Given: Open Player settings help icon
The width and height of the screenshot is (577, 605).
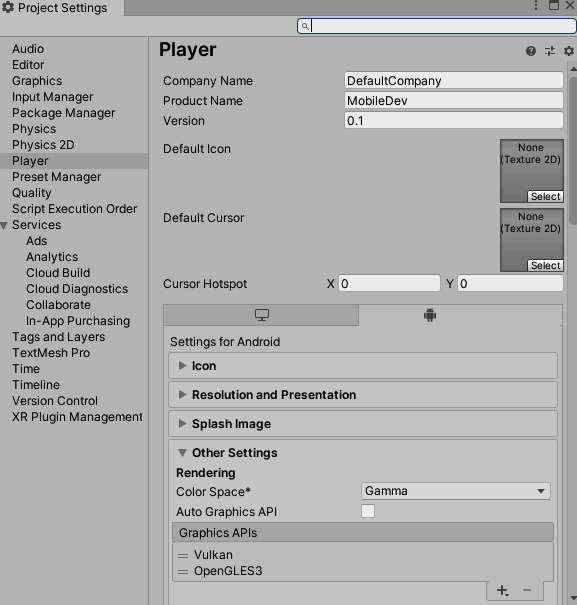Looking at the screenshot, I should coord(531,51).
